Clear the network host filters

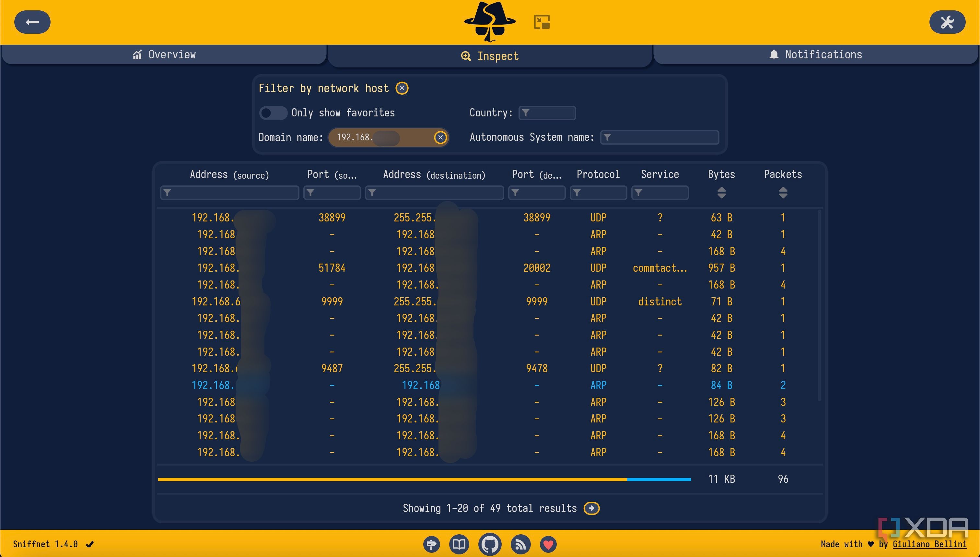coord(402,89)
